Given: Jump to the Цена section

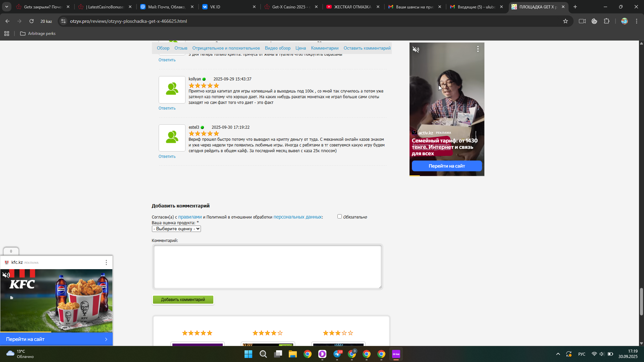Looking at the screenshot, I should pos(301,48).
